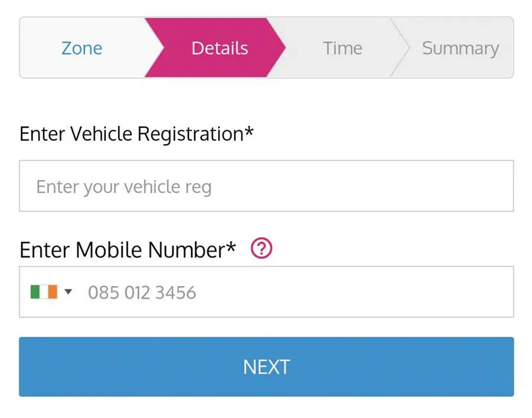Click the "085 012 3456" placeholder text
Image resolution: width=532 pixels, height=418 pixels.
tap(142, 292)
